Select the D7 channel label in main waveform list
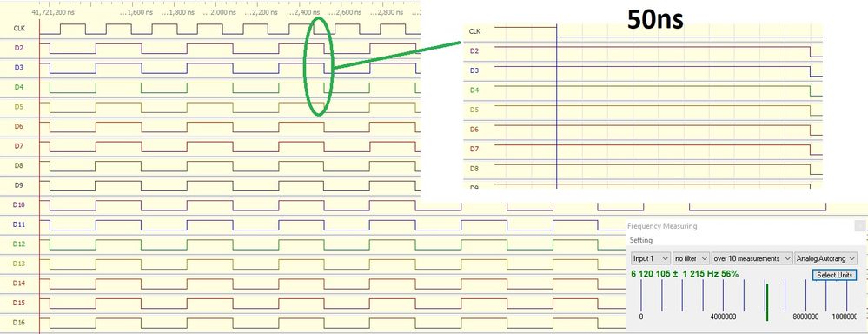 tap(19, 145)
